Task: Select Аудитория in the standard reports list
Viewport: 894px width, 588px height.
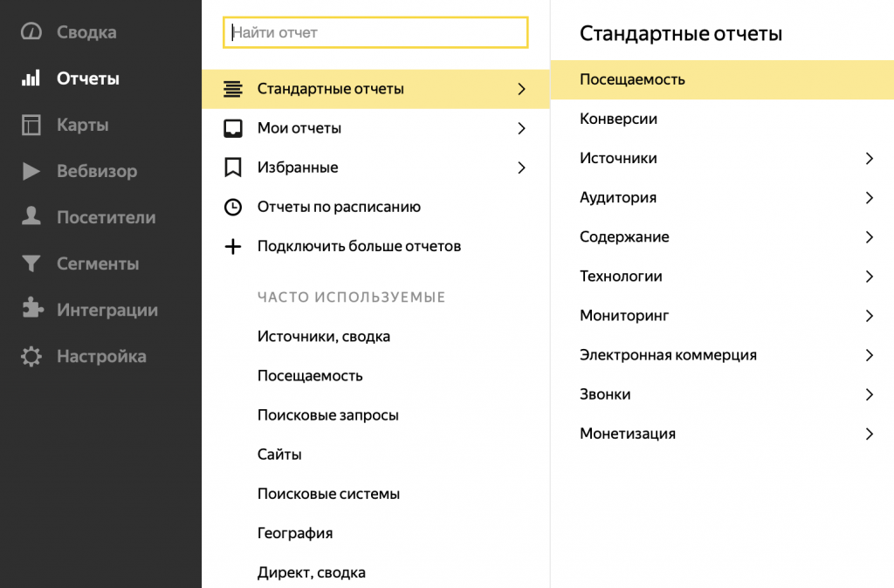Action: coord(618,198)
